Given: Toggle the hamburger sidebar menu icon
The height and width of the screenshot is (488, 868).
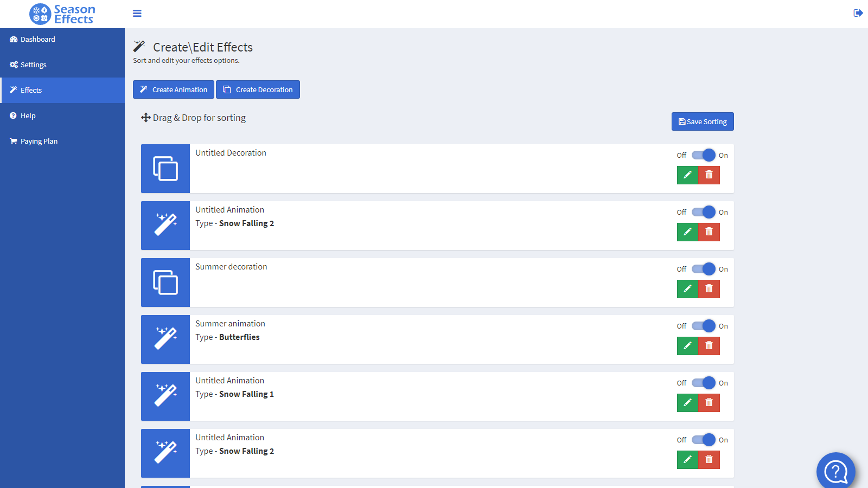Looking at the screenshot, I should point(137,14).
